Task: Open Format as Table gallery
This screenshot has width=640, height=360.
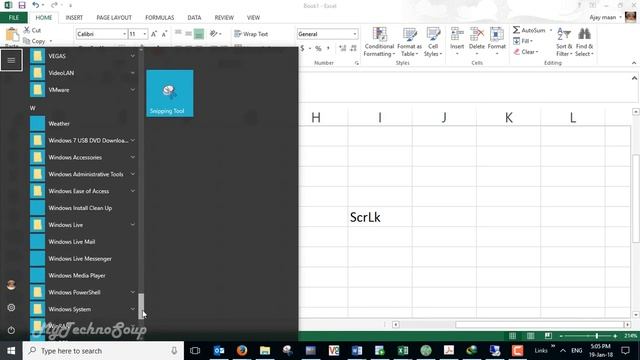Action: [x=409, y=42]
